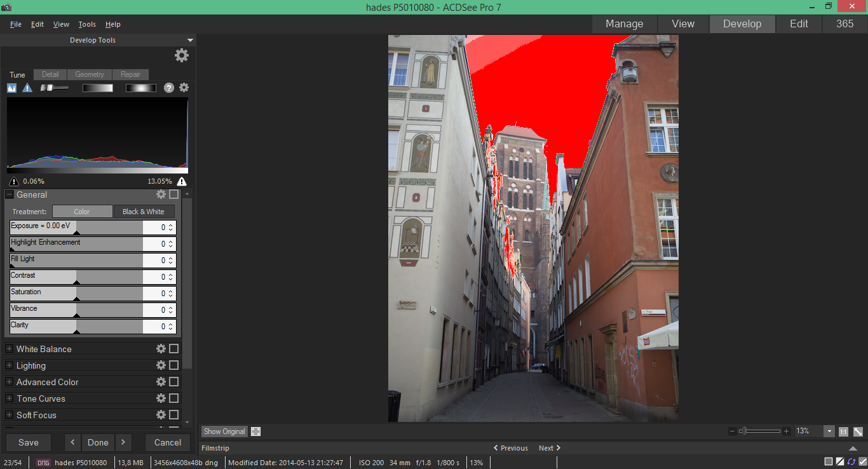This screenshot has height=469, width=868.
Task: Select the radial gradient tool
Action: click(140, 88)
